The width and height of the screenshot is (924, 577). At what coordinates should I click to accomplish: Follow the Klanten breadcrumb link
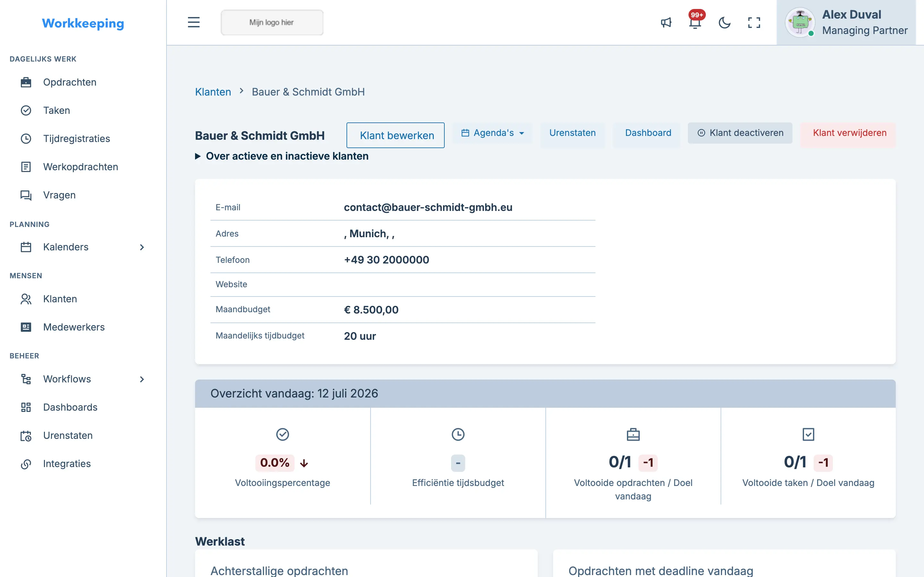(213, 92)
